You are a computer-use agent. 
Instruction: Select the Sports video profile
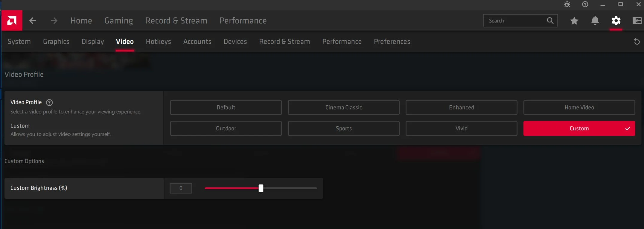344,128
